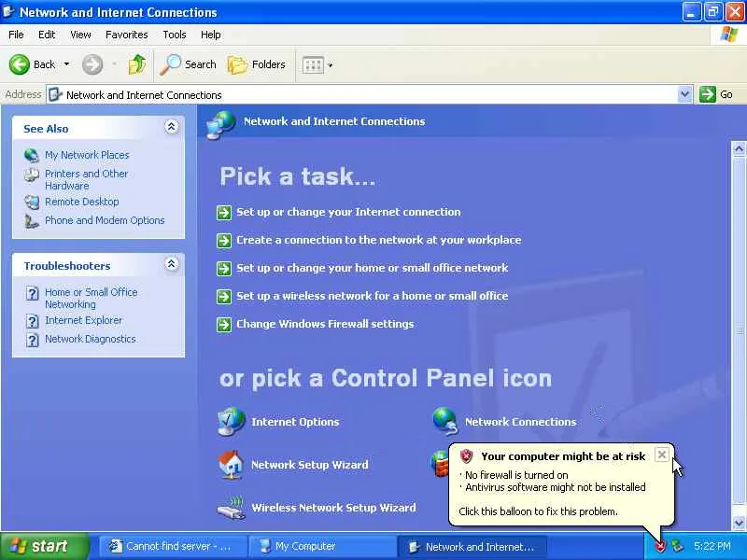This screenshot has width=747, height=560.
Task: Click the network connection tray icon
Action: (x=678, y=546)
